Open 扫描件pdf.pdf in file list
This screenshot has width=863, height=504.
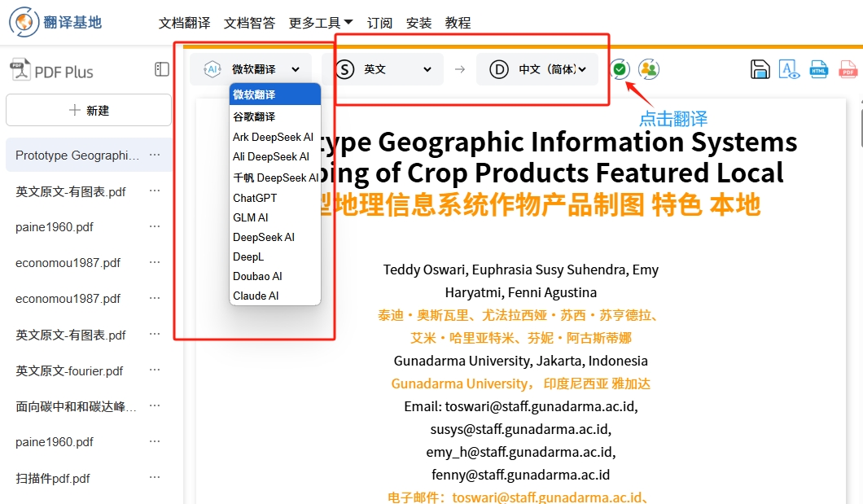point(53,479)
